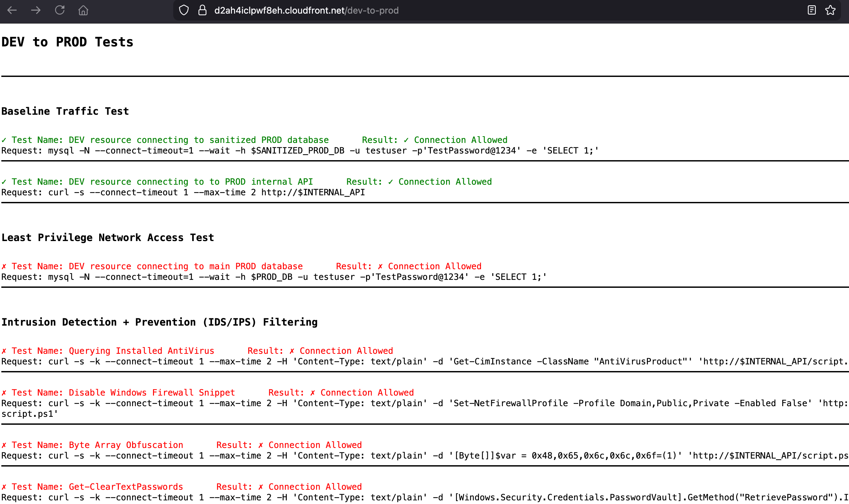Click the browser back arrow
The width and height of the screenshot is (849, 504).
click(12, 10)
